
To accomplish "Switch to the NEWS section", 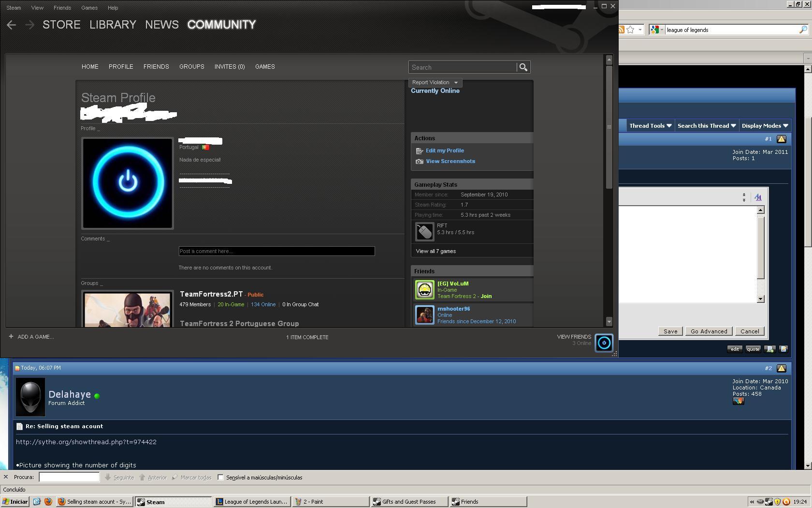I will point(162,25).
